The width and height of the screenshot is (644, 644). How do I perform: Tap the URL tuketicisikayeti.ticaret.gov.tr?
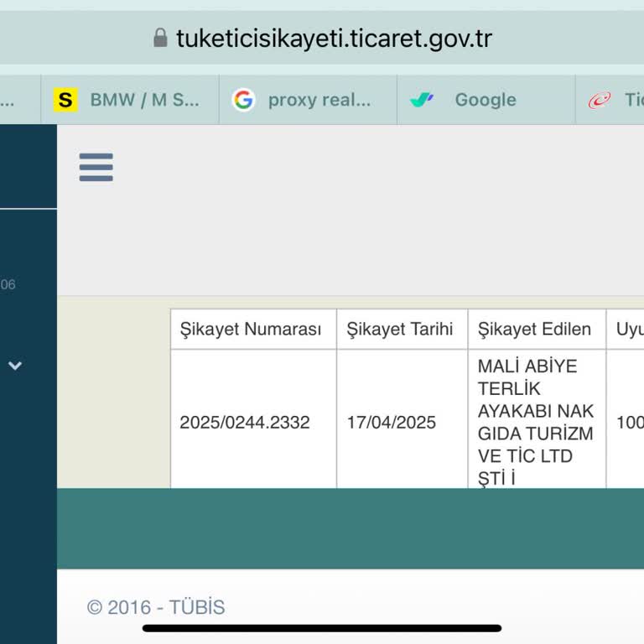pos(334,39)
